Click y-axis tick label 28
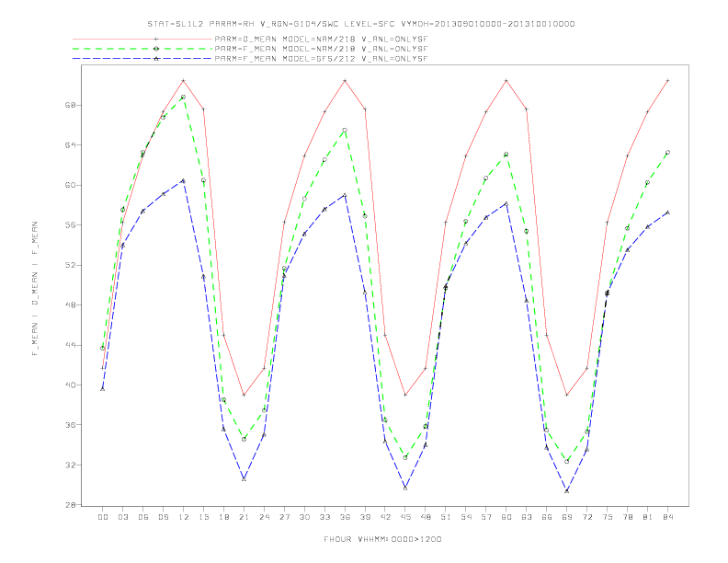The image size is (728, 563). pos(71,505)
